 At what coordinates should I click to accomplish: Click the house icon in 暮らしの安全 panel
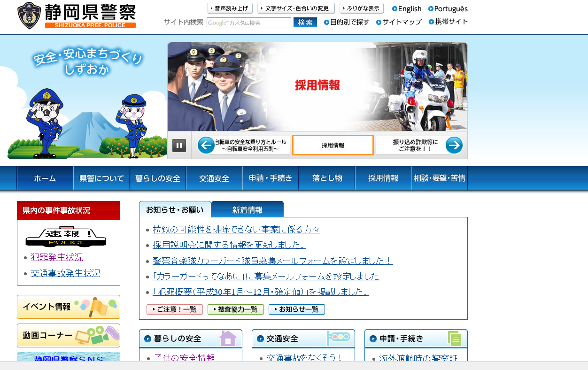(x=228, y=338)
